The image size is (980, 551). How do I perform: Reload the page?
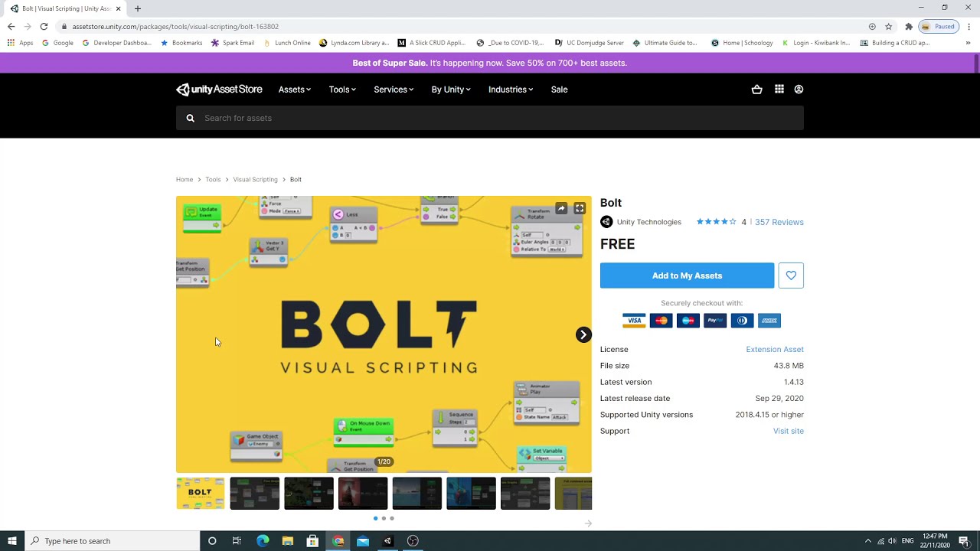44,26
